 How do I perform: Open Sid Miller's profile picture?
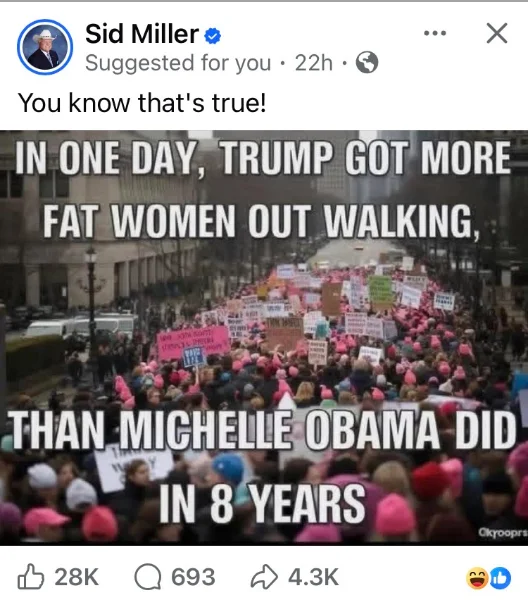coord(45,47)
